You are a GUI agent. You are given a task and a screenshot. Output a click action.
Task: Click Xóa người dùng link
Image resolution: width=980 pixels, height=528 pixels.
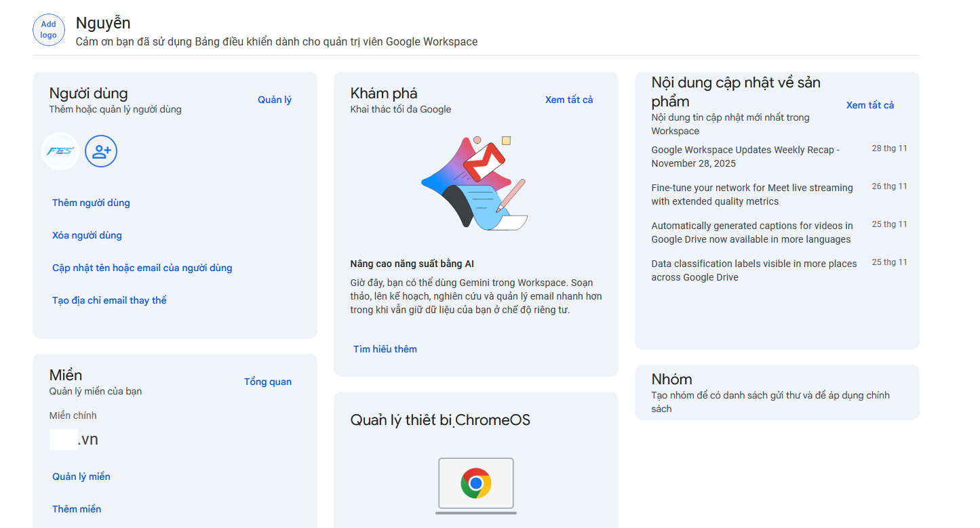[x=87, y=235]
